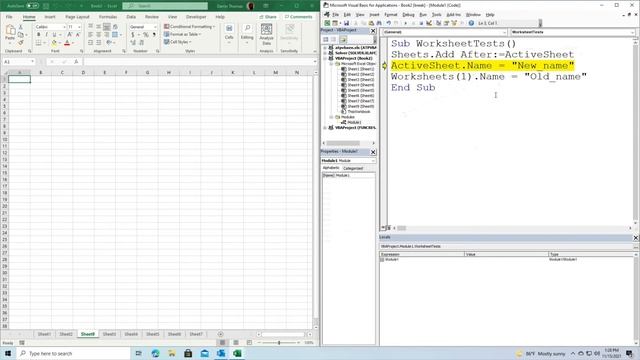Open the font size dropdown
The width and height of the screenshot is (640, 360).
79,27
